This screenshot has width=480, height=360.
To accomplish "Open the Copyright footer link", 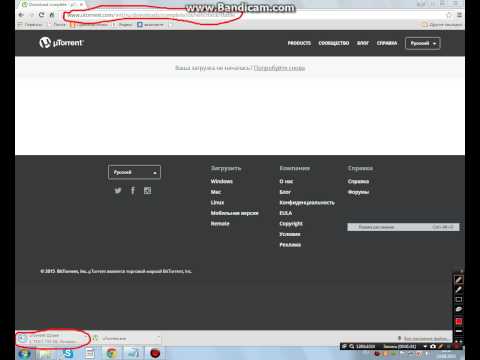I will (291, 223).
